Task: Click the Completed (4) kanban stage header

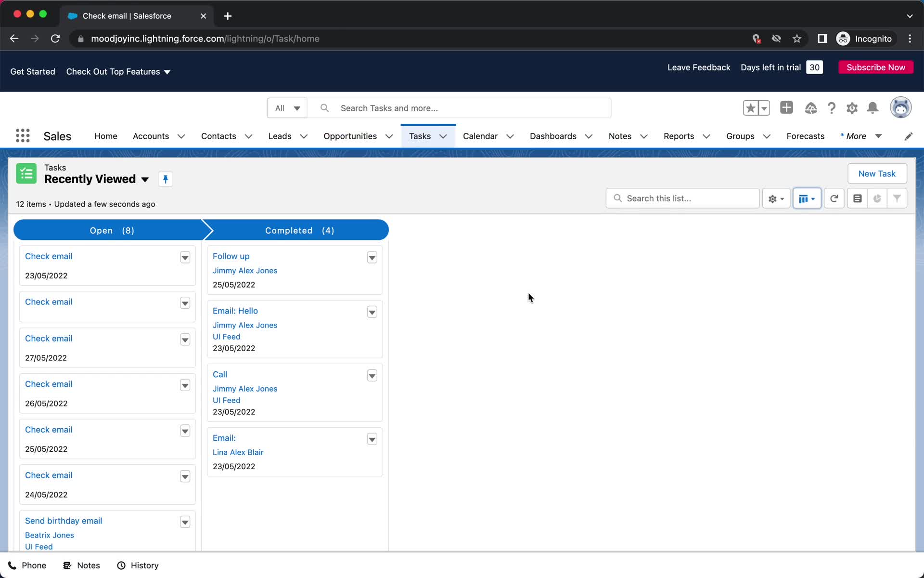Action: coord(299,230)
